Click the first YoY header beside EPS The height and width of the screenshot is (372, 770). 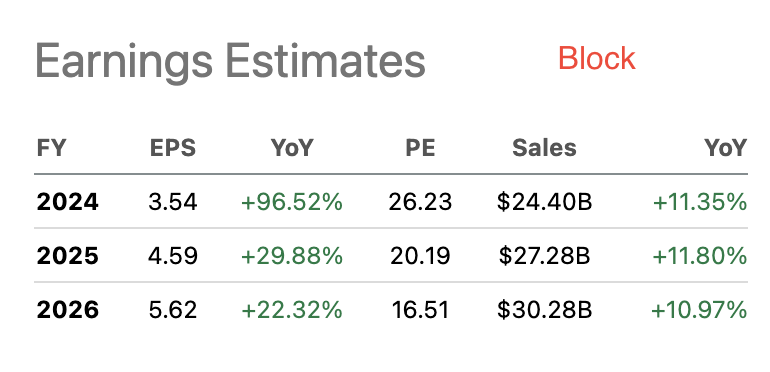(292, 148)
